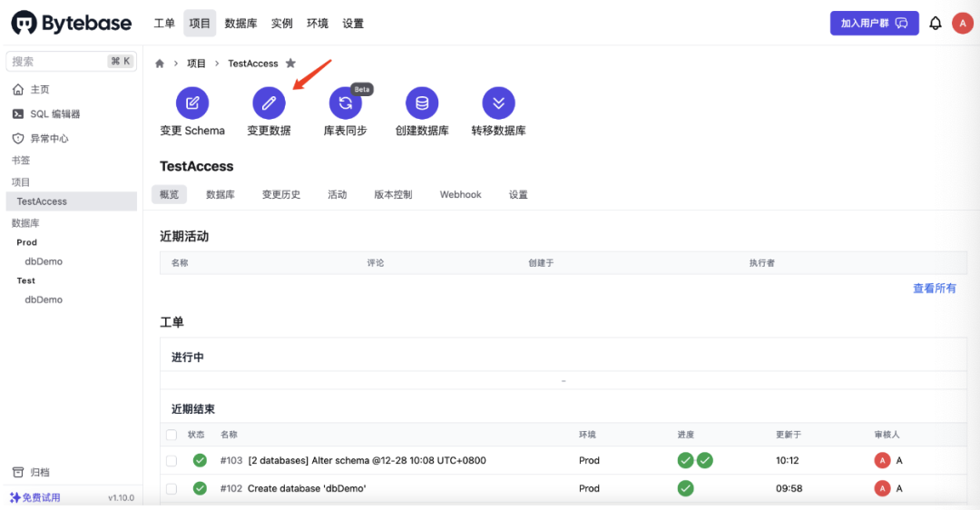
Task: Click the 转移数据库 icon
Action: click(499, 103)
